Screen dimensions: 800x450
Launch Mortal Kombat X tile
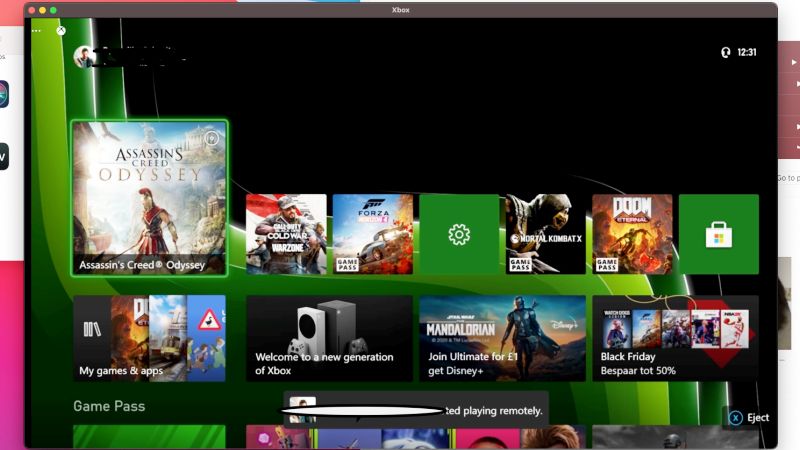point(545,234)
